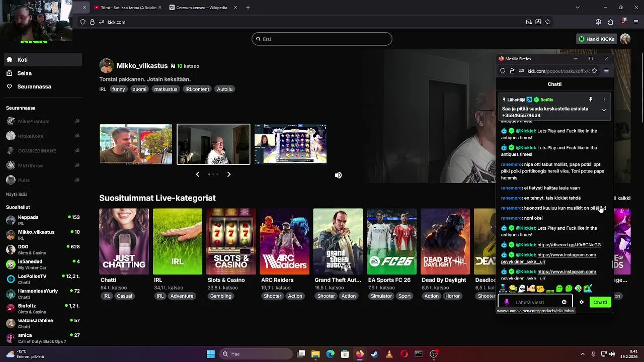Open the Seurannassa following sidebar item
Screen dimensions: 644x362
pyautogui.click(x=43, y=87)
